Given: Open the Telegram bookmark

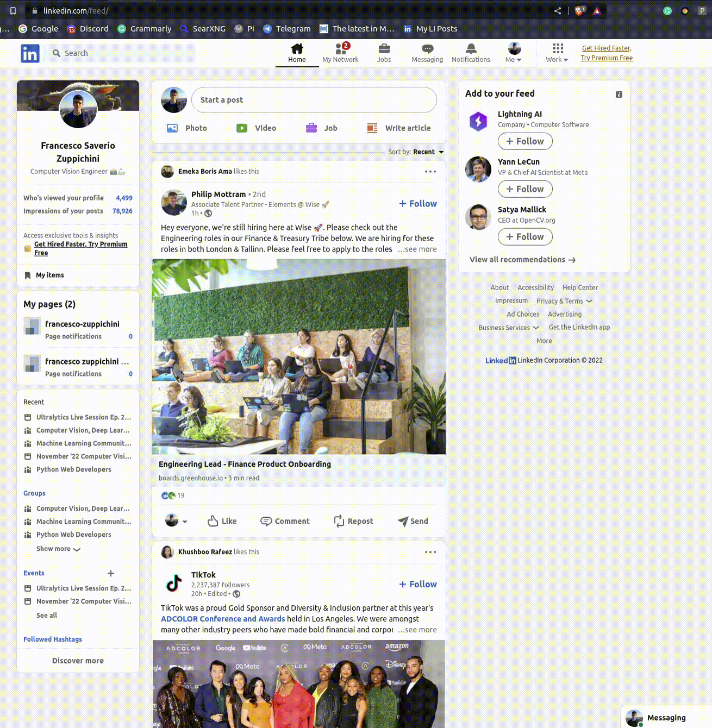Looking at the screenshot, I should 287,29.
